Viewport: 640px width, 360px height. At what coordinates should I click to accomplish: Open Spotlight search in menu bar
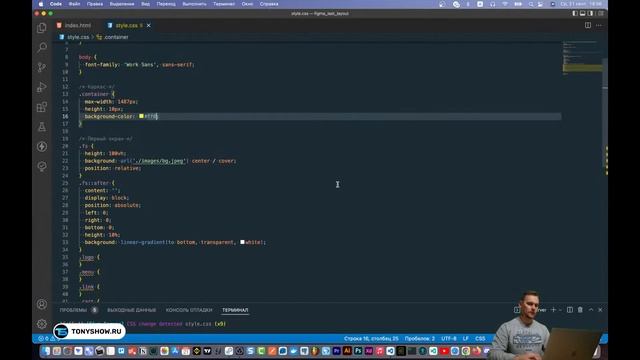coord(531,4)
